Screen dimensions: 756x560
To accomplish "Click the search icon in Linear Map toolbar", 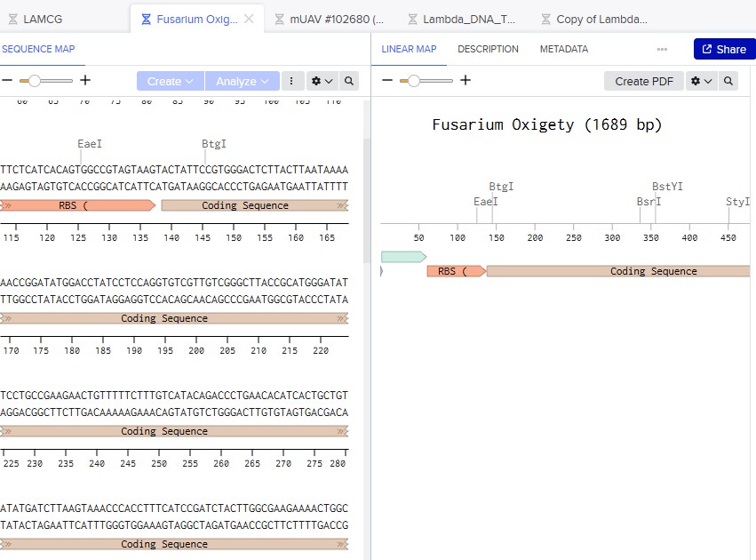I will (x=728, y=81).
